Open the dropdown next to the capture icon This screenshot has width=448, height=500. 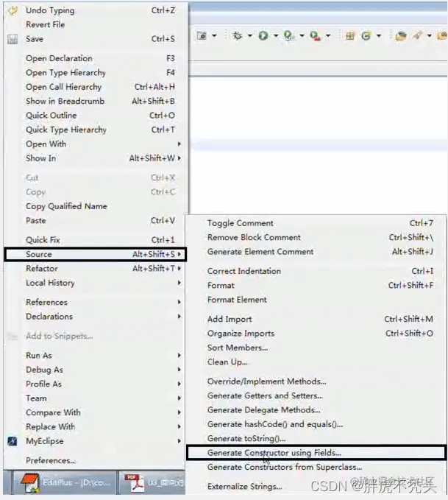tap(215, 35)
